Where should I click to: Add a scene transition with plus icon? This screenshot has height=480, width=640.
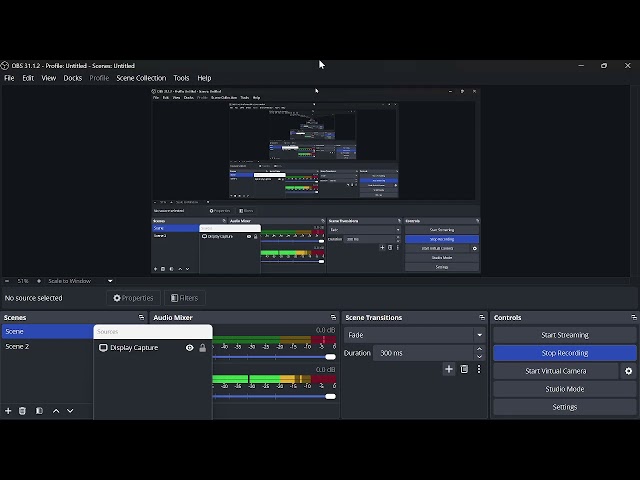point(449,369)
